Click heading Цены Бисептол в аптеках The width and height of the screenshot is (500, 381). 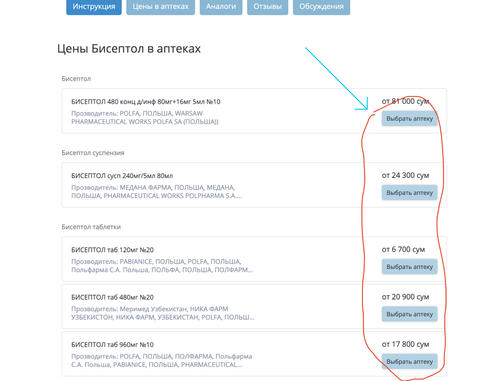[x=129, y=49]
